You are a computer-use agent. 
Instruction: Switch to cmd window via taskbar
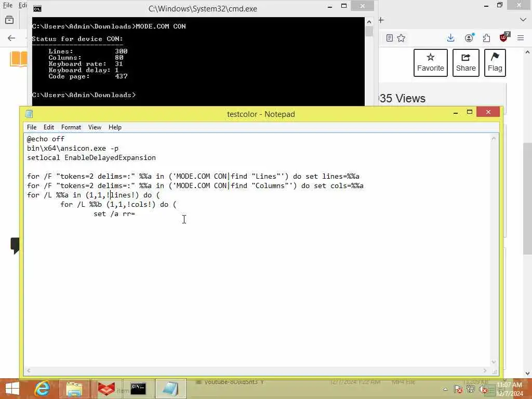[x=138, y=389]
